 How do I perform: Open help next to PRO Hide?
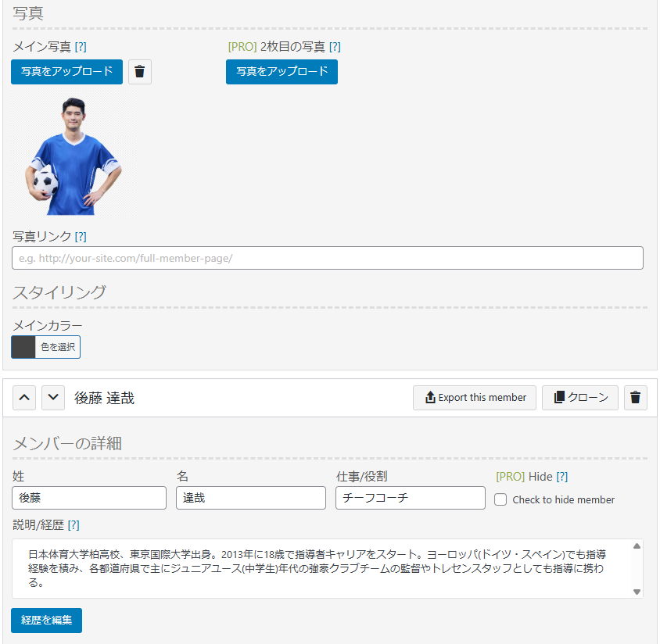pyautogui.click(x=561, y=477)
